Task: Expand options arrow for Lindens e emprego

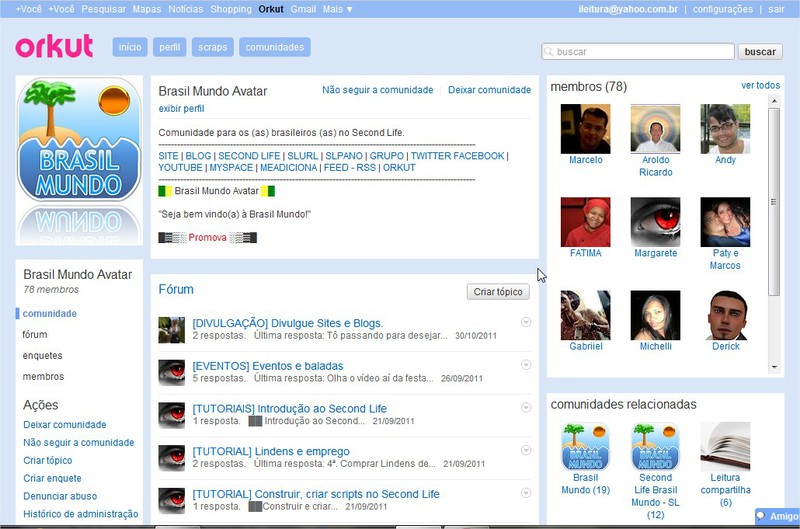Action: [526, 450]
